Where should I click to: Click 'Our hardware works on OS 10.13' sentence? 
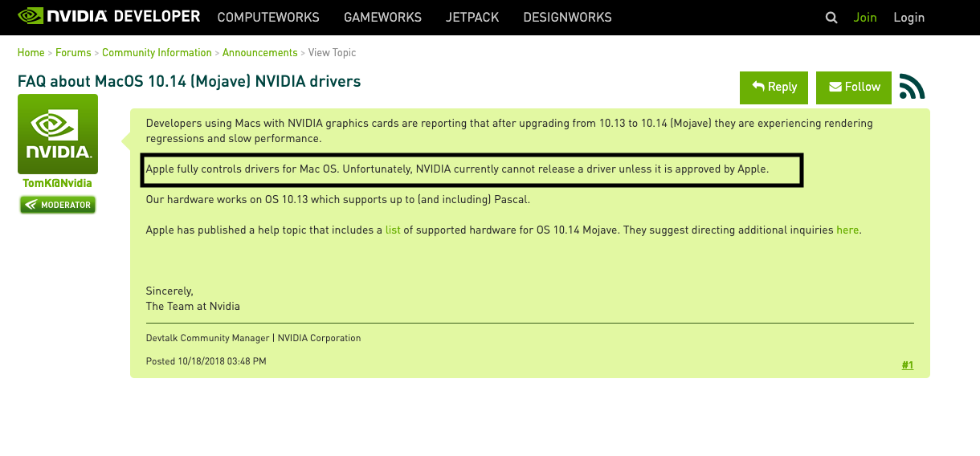click(337, 199)
